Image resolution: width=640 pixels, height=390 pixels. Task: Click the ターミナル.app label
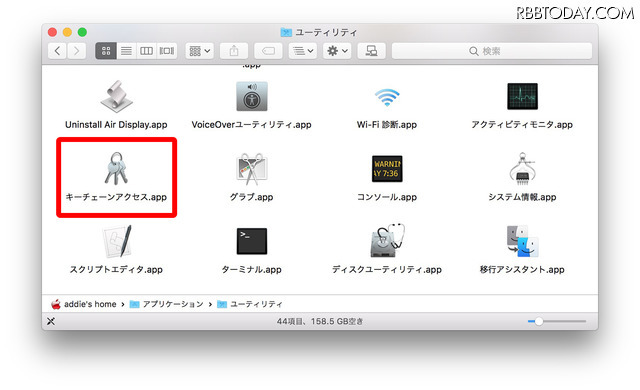pos(252,270)
